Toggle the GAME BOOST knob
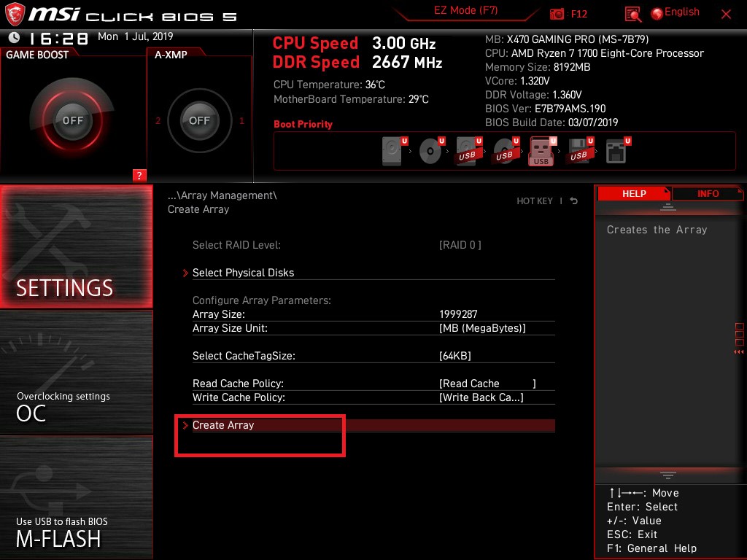This screenshot has width=747, height=560. (x=72, y=121)
